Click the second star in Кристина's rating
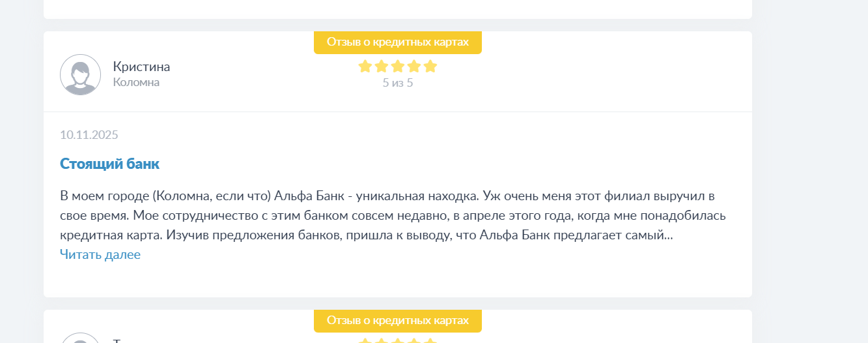 pos(381,67)
